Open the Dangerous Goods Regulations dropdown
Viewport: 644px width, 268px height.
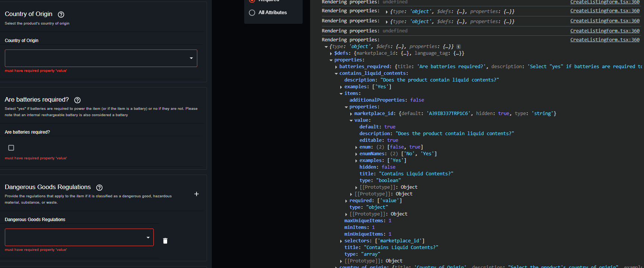[79, 237]
